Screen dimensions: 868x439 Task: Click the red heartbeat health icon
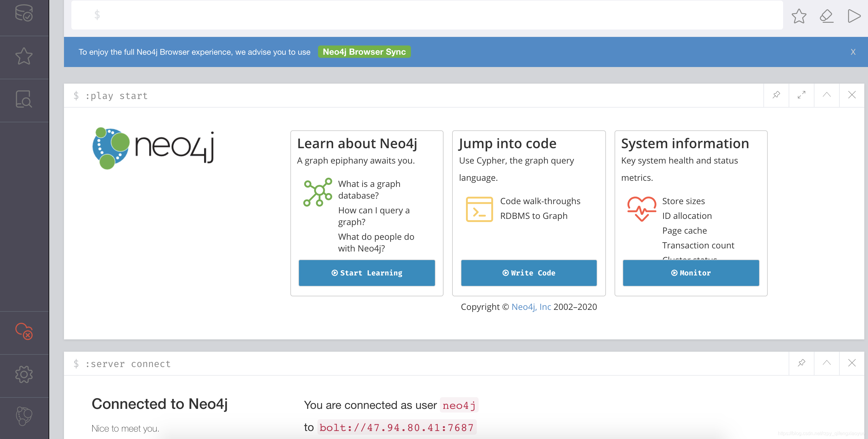click(x=642, y=209)
